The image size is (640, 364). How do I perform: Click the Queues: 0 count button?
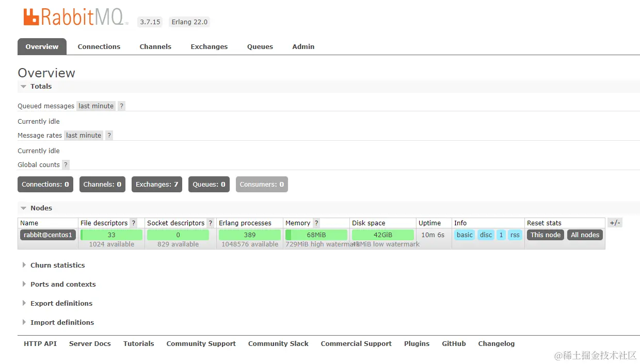[x=209, y=185]
